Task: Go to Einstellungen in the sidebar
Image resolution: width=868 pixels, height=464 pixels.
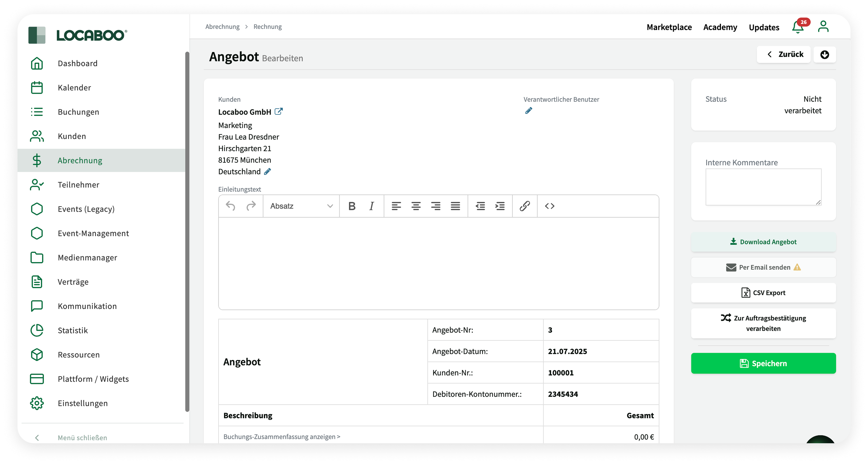Action: click(x=83, y=403)
